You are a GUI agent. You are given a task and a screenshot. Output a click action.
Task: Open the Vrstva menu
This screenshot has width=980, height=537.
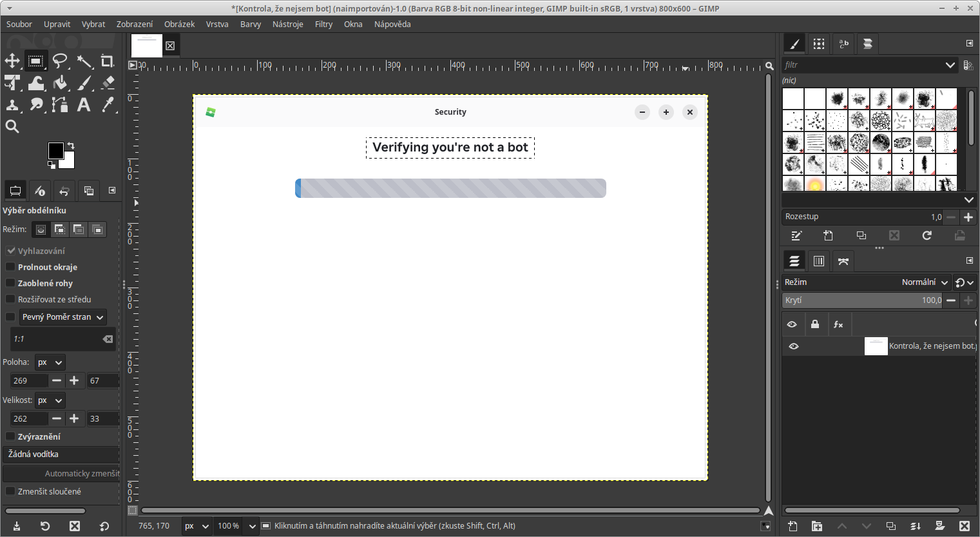click(x=217, y=24)
